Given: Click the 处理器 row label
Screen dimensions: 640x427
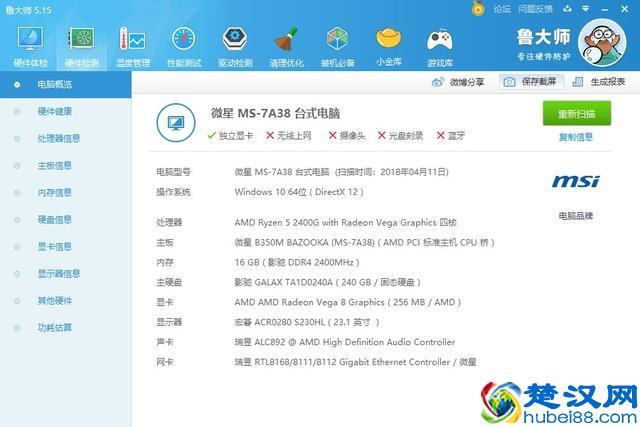Looking at the screenshot, I should 169,222.
